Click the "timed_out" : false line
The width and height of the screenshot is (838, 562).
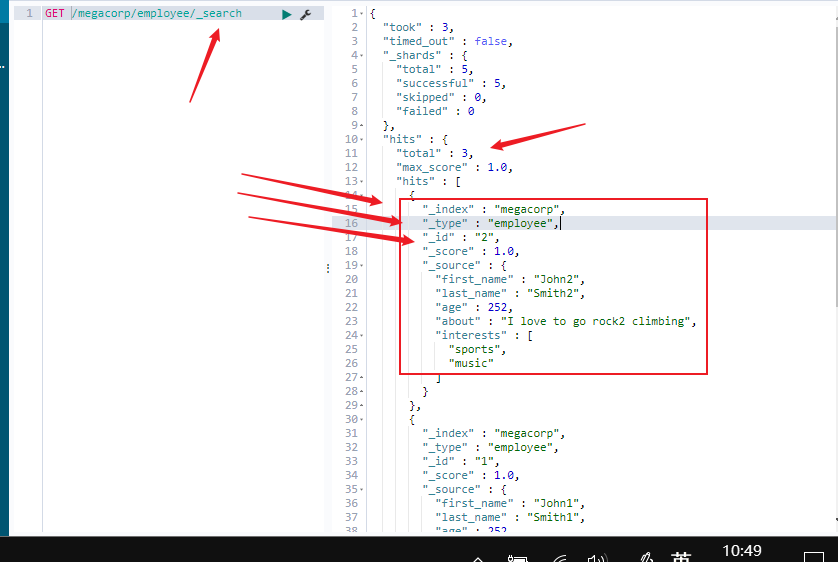[448, 41]
